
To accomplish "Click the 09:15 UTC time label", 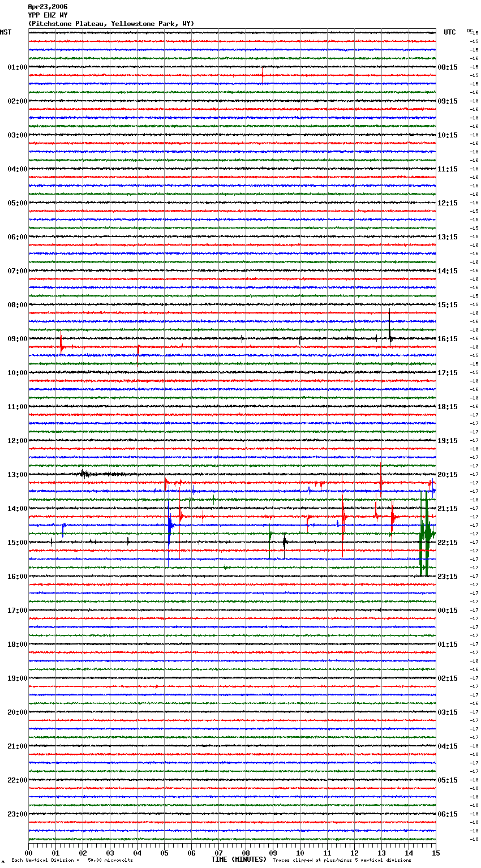I will coord(448,101).
